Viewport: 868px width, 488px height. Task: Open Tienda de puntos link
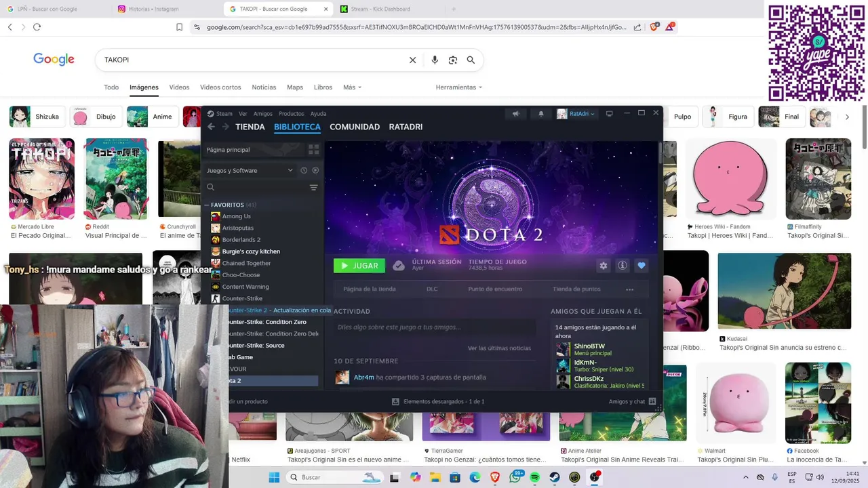576,289
